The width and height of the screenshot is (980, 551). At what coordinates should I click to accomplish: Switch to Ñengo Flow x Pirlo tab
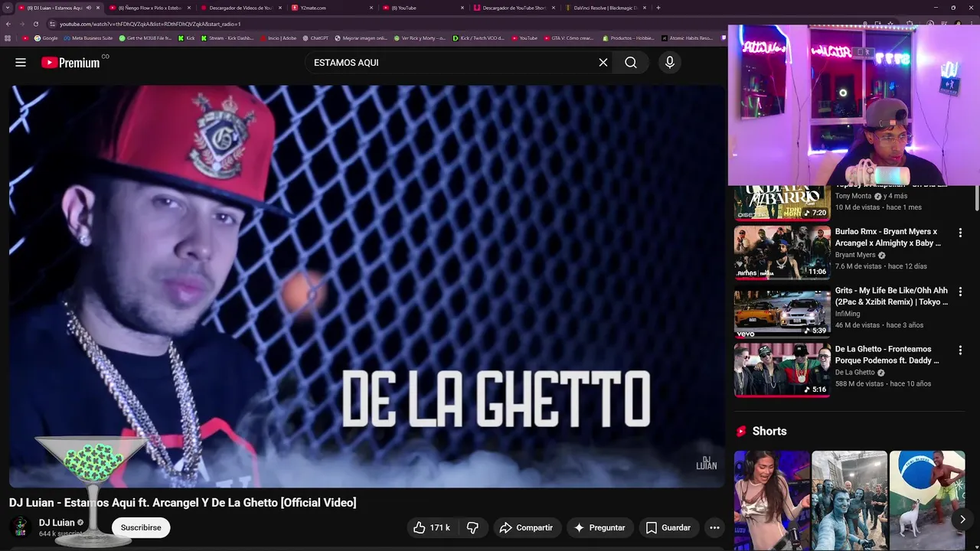(x=149, y=8)
